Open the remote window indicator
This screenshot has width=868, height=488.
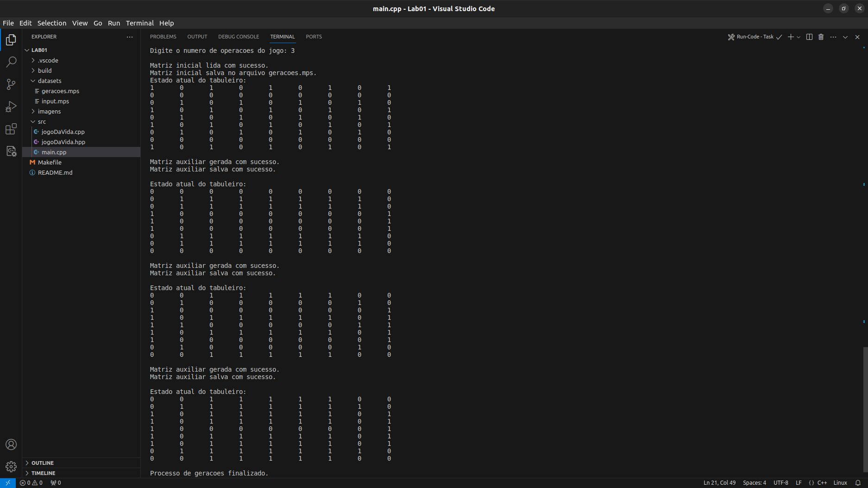tap(8, 482)
